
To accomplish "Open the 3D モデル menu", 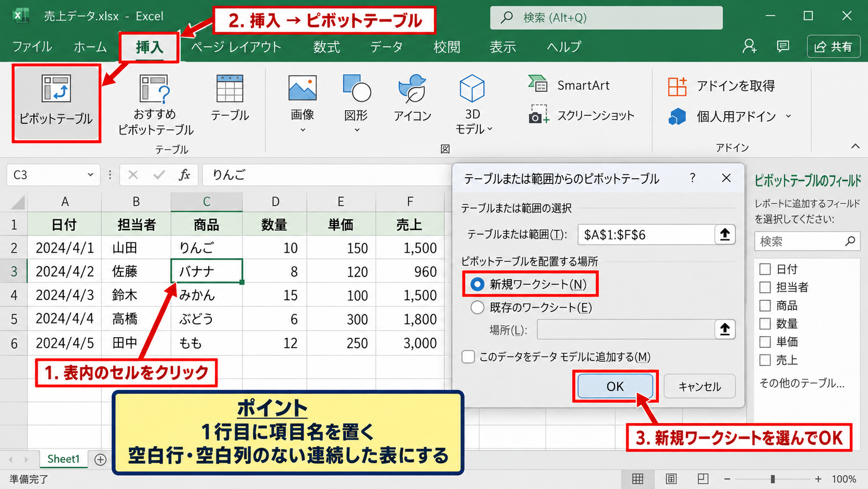I will pos(473,105).
